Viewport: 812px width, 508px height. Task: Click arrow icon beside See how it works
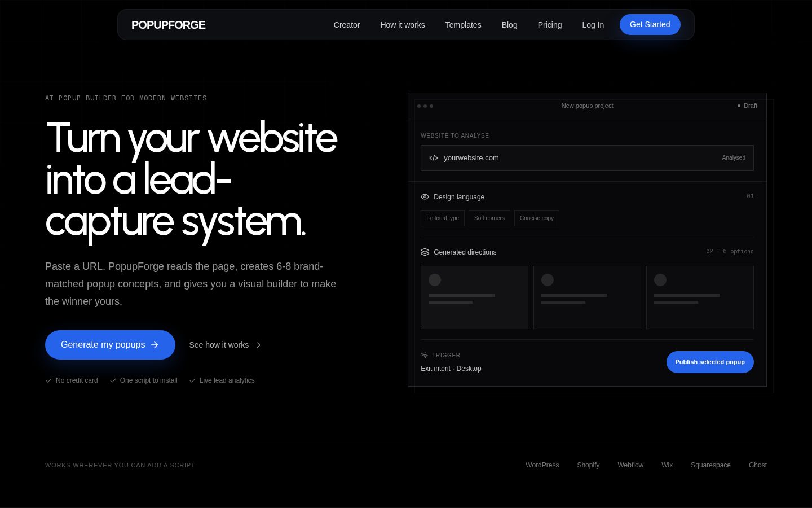click(258, 345)
